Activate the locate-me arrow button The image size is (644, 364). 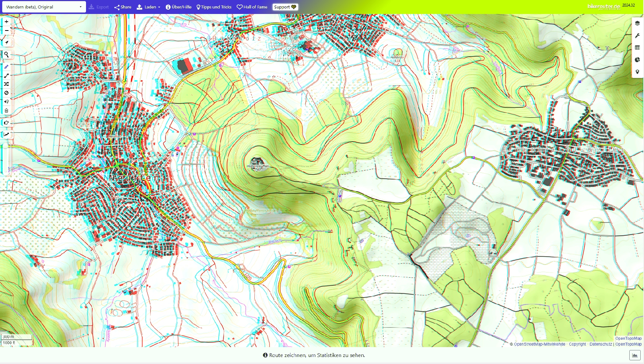[6, 42]
